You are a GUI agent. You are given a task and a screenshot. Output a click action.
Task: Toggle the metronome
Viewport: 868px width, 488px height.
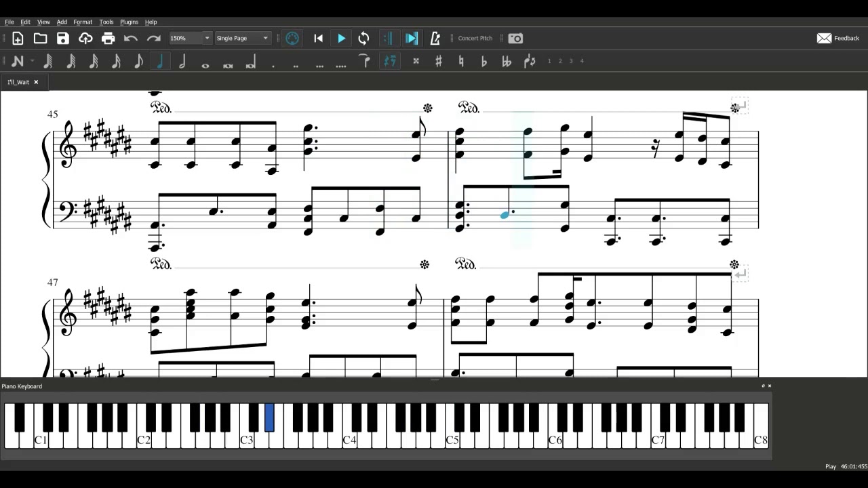pyautogui.click(x=435, y=39)
